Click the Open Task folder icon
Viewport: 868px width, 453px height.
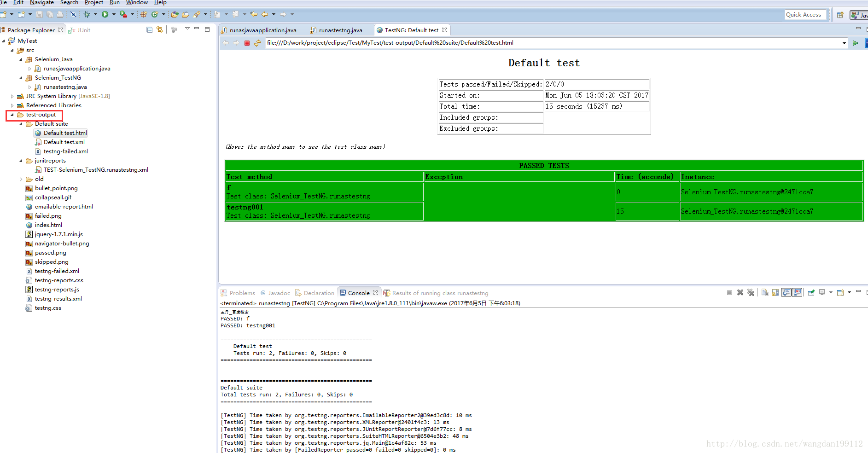(185, 15)
